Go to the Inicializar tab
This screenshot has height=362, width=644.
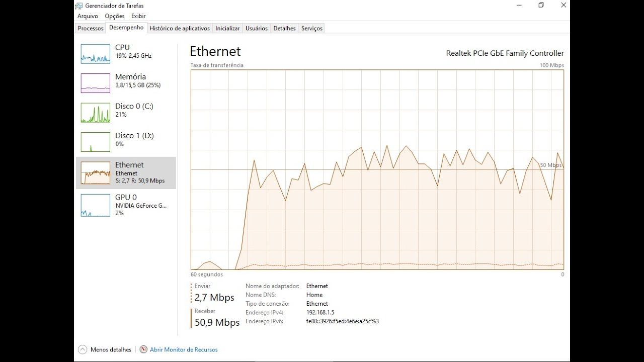227,29
